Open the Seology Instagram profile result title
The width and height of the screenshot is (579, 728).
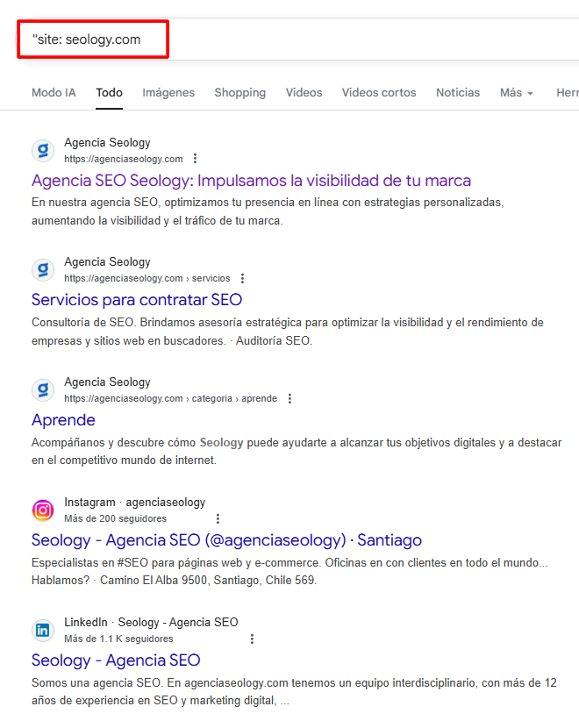click(x=226, y=540)
